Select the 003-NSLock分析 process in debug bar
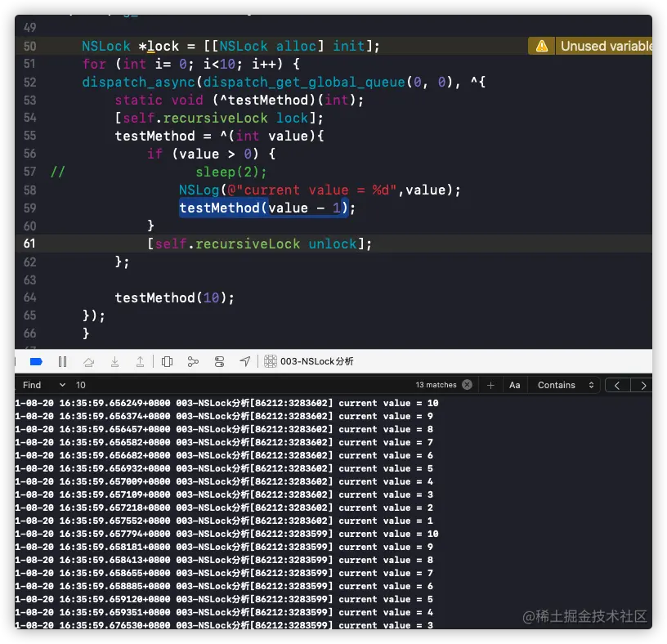 click(309, 361)
